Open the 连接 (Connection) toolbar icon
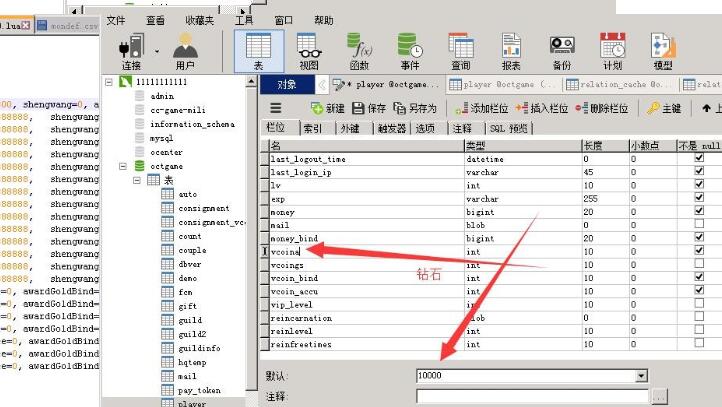 tap(131, 49)
